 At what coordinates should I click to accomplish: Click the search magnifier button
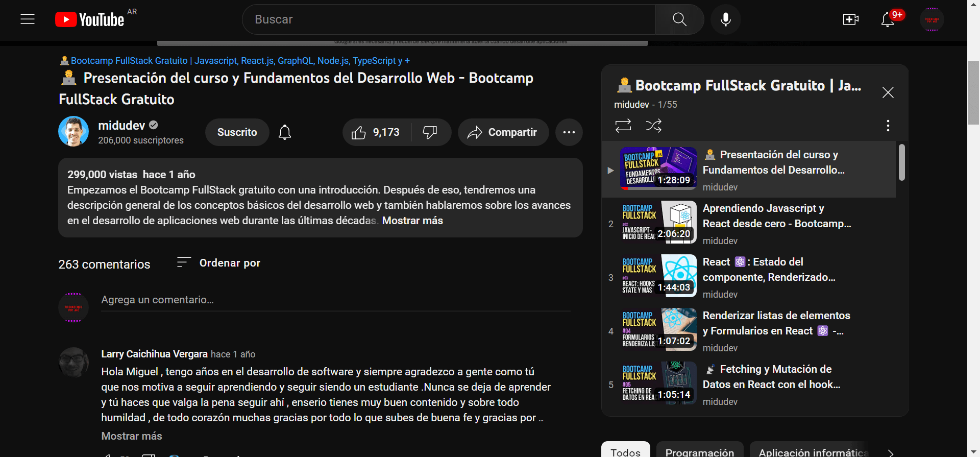pos(679,19)
